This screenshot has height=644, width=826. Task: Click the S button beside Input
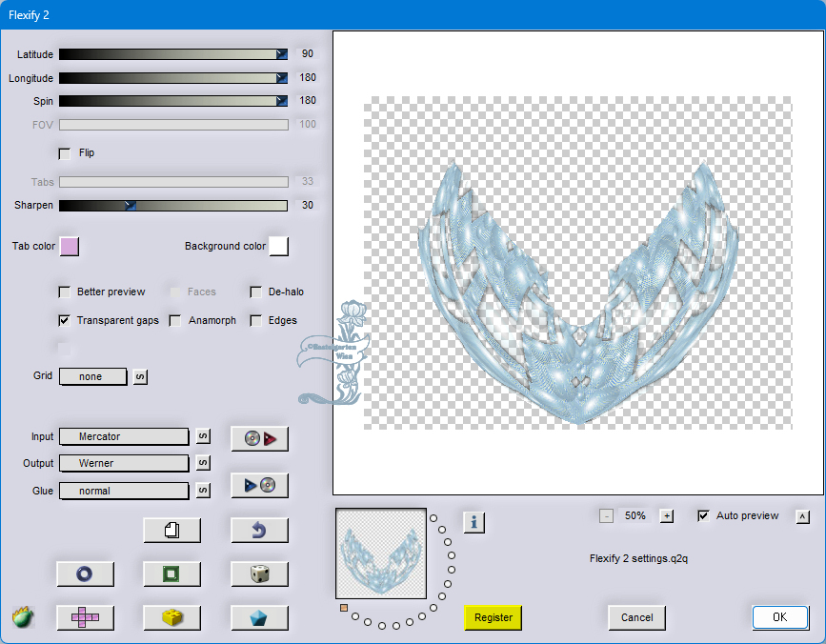click(203, 436)
